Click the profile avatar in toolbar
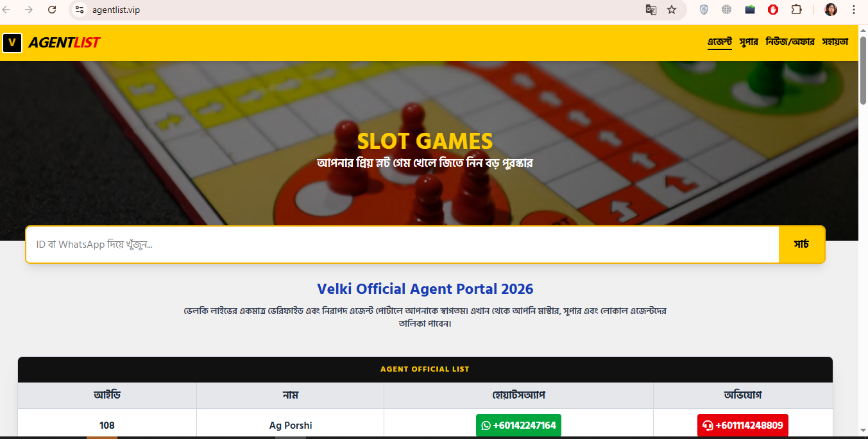This screenshot has width=868, height=439. point(831,10)
